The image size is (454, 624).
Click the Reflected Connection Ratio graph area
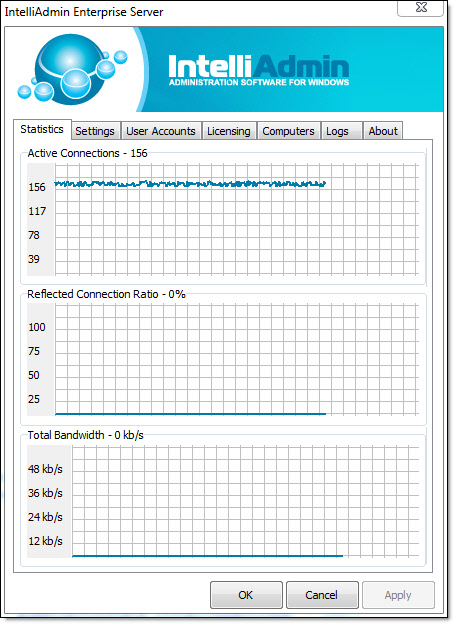[x=237, y=359]
